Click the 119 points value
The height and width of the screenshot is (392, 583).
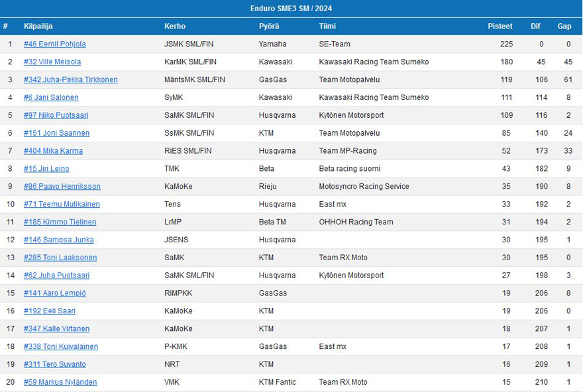[x=506, y=79]
